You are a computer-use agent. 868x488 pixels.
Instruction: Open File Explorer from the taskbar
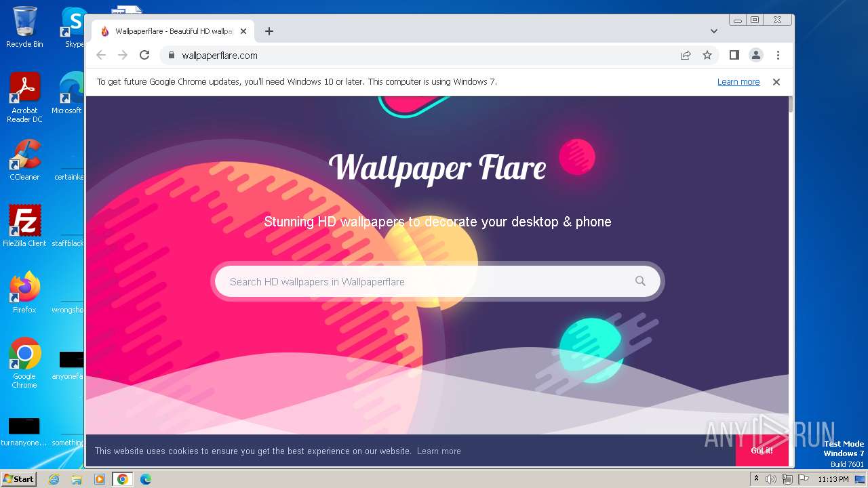pos(77,479)
